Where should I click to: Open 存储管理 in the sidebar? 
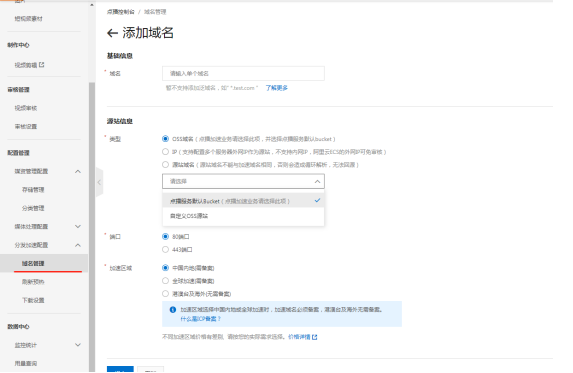coord(33,190)
